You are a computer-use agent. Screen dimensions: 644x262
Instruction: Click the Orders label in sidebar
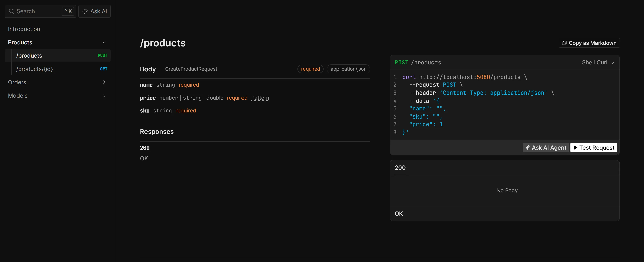point(17,82)
